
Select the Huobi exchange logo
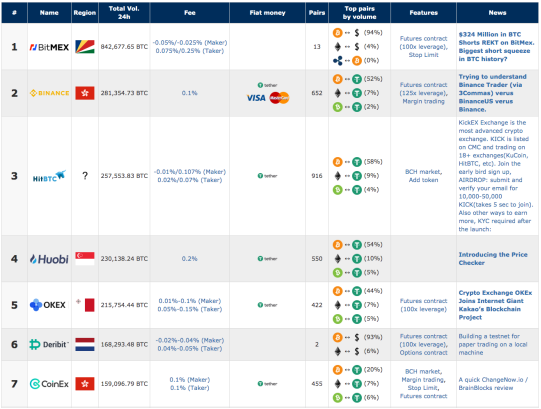(49, 259)
